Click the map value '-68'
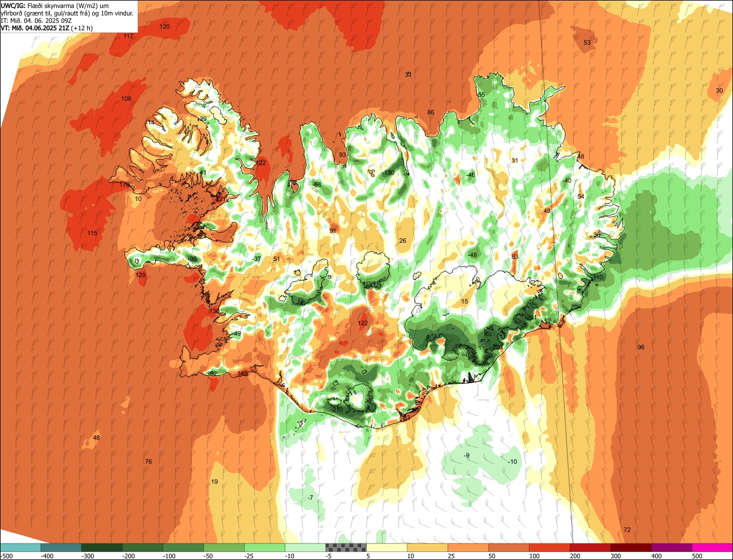Viewport: 733px width, 560px height. [317, 184]
